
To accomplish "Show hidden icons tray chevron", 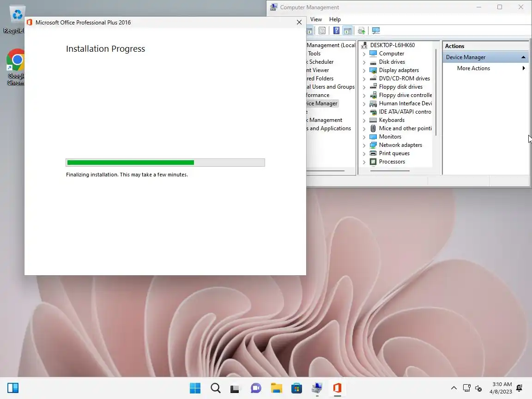I will pos(453,388).
